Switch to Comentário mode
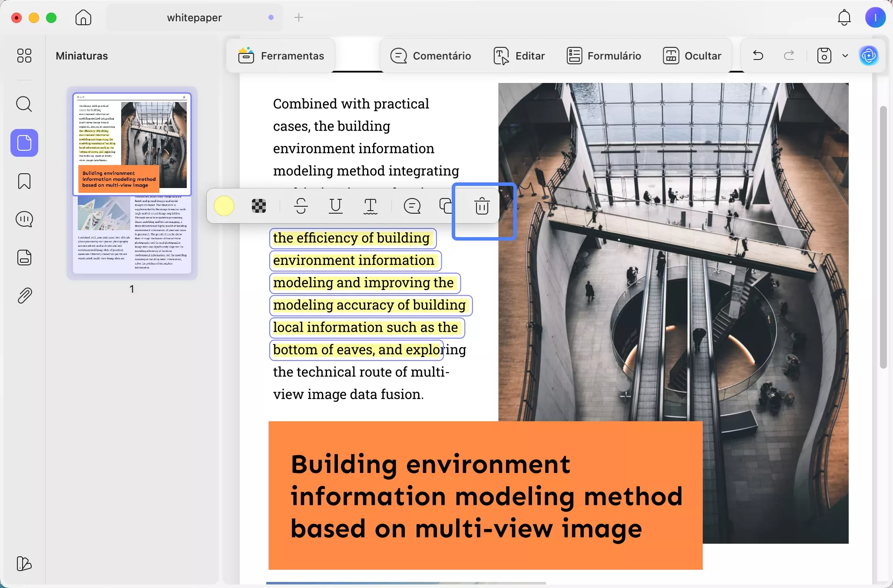 tap(430, 56)
